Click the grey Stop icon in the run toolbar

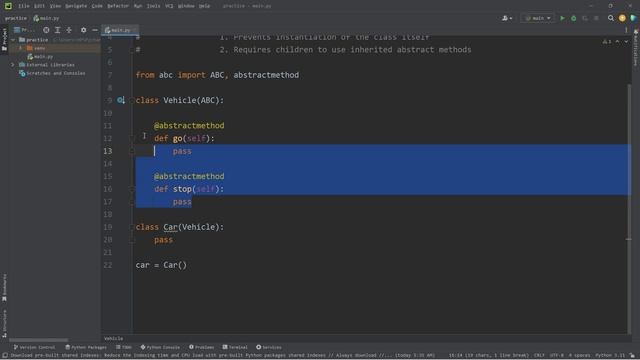tap(596, 18)
